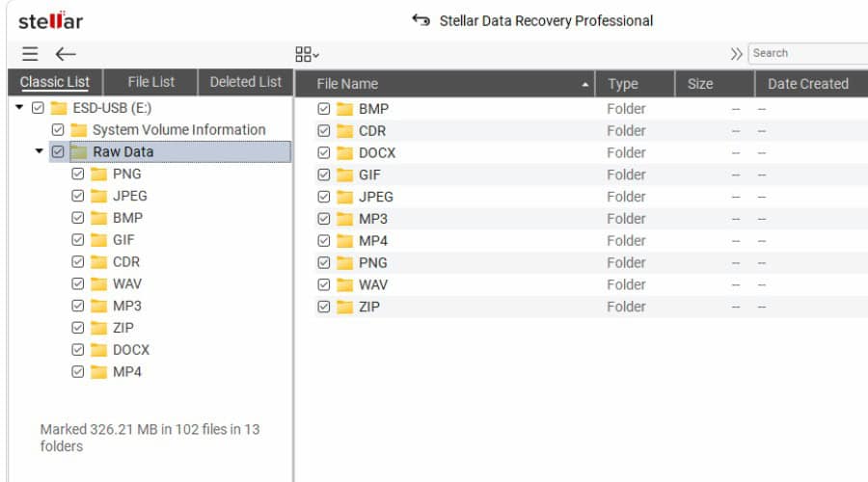
Task: Uncheck CDR in the file list
Action: [324, 131]
